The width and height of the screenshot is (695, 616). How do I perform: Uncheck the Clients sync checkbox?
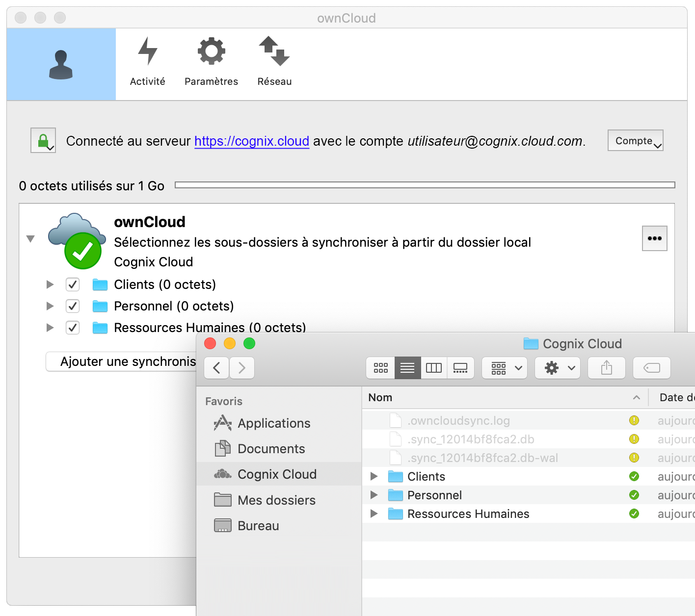[73, 284]
